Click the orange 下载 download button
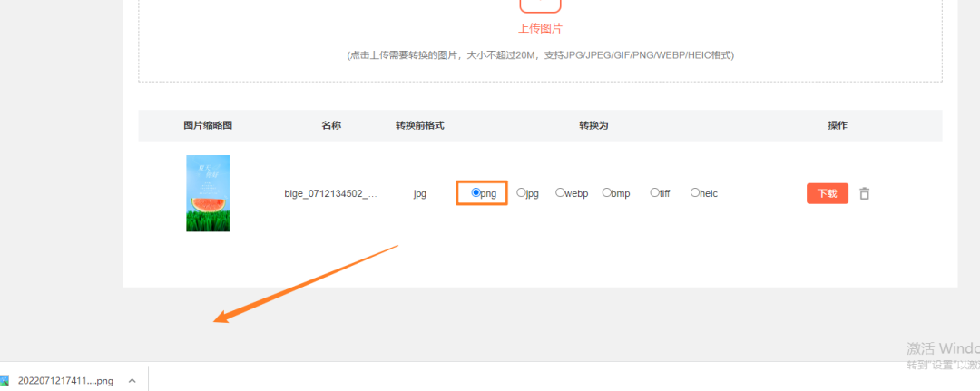The height and width of the screenshot is (391, 980). pyautogui.click(x=828, y=193)
